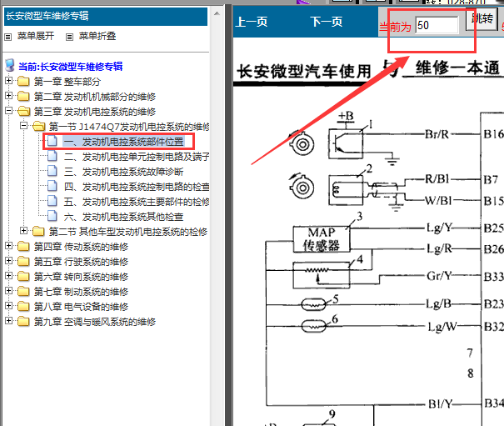Select 第五章 行驶系统的维修 chapter label
This screenshot has width=504, height=426.
[x=81, y=262]
